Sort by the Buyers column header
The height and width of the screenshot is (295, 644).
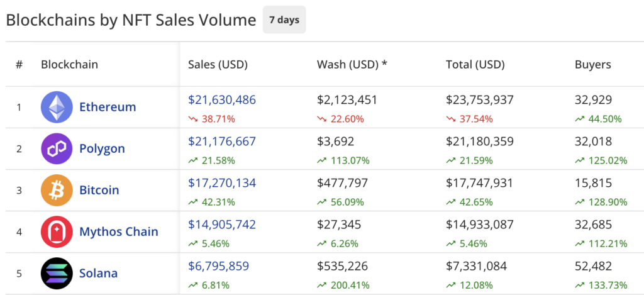[x=592, y=64]
